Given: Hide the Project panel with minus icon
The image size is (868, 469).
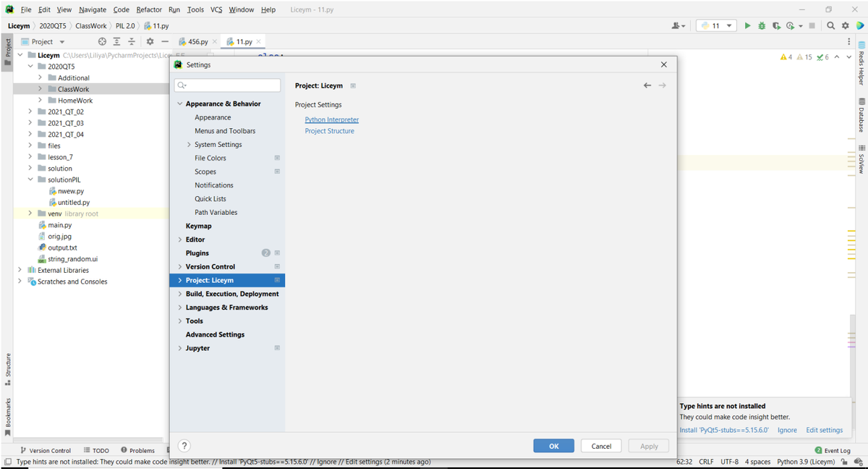Looking at the screenshot, I should pos(164,41).
